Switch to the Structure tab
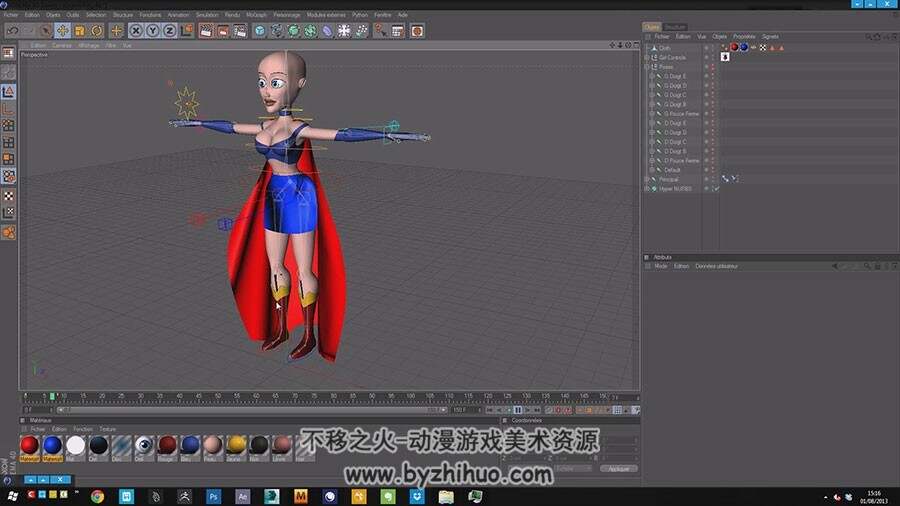This screenshot has width=900, height=506. pos(674,27)
